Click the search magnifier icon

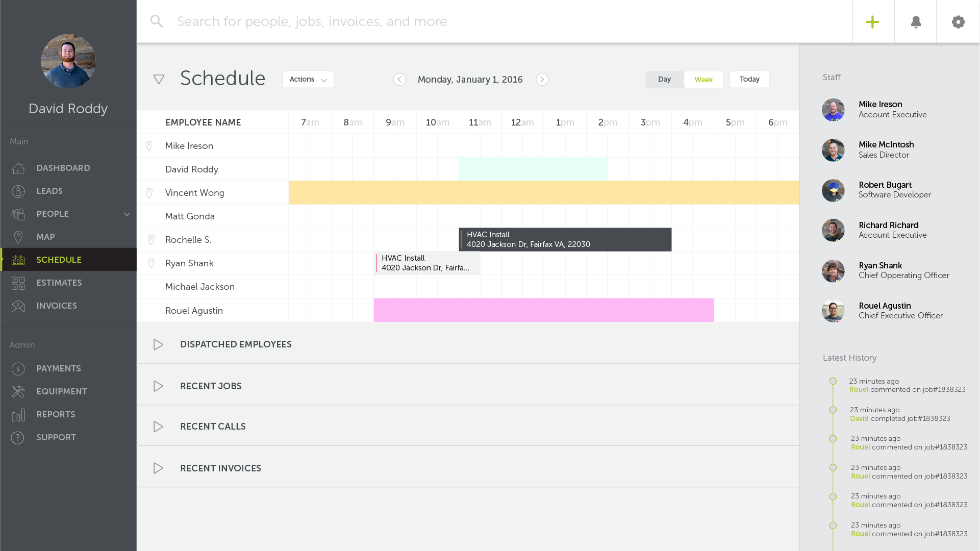[x=157, y=21]
